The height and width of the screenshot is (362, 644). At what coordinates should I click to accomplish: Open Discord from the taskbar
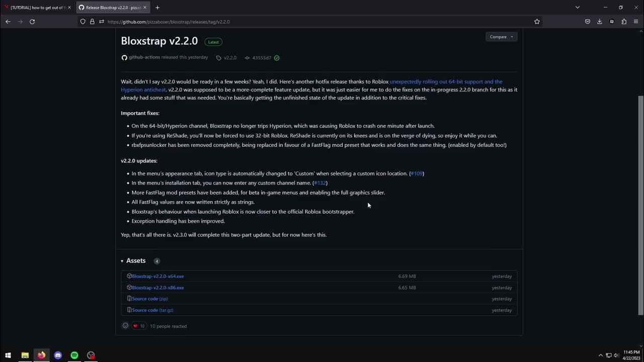(x=58, y=355)
